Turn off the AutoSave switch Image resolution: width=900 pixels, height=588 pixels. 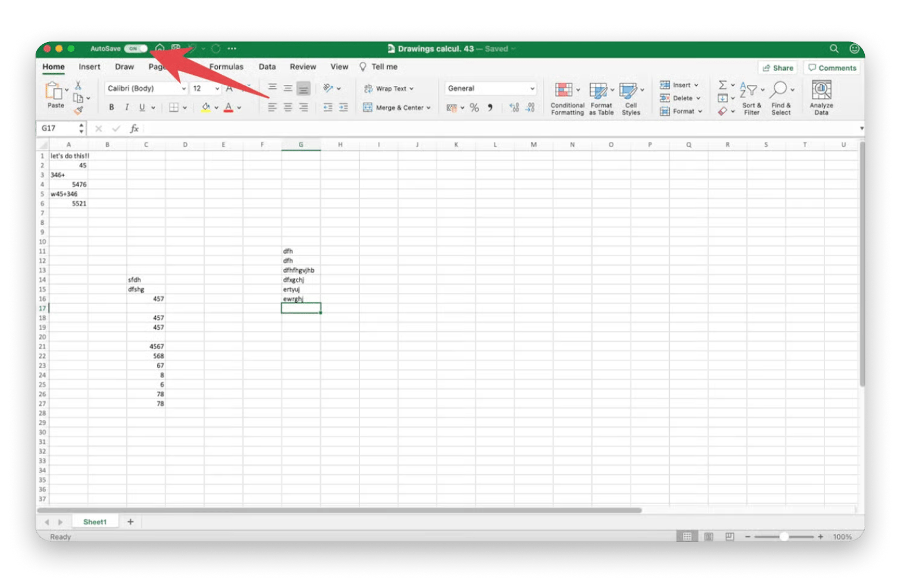pos(136,49)
